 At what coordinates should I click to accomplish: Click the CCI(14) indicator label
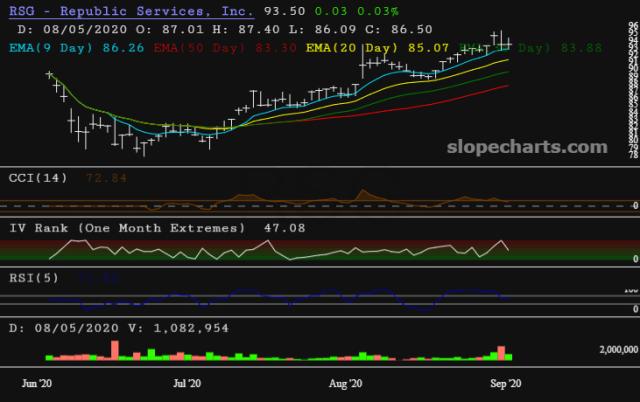(x=37, y=177)
